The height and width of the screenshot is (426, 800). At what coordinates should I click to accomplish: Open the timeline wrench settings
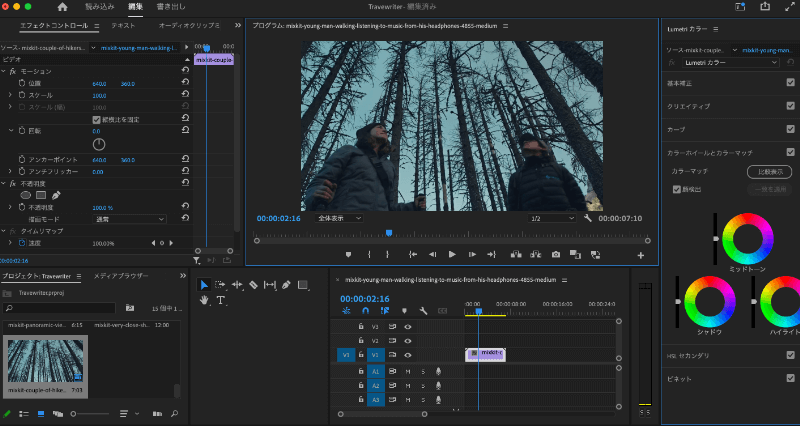click(x=423, y=311)
